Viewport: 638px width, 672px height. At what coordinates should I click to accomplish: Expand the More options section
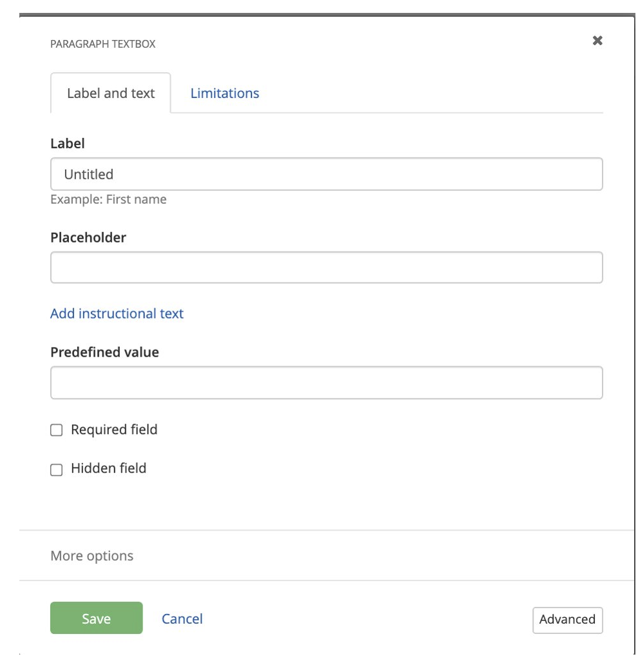92,556
